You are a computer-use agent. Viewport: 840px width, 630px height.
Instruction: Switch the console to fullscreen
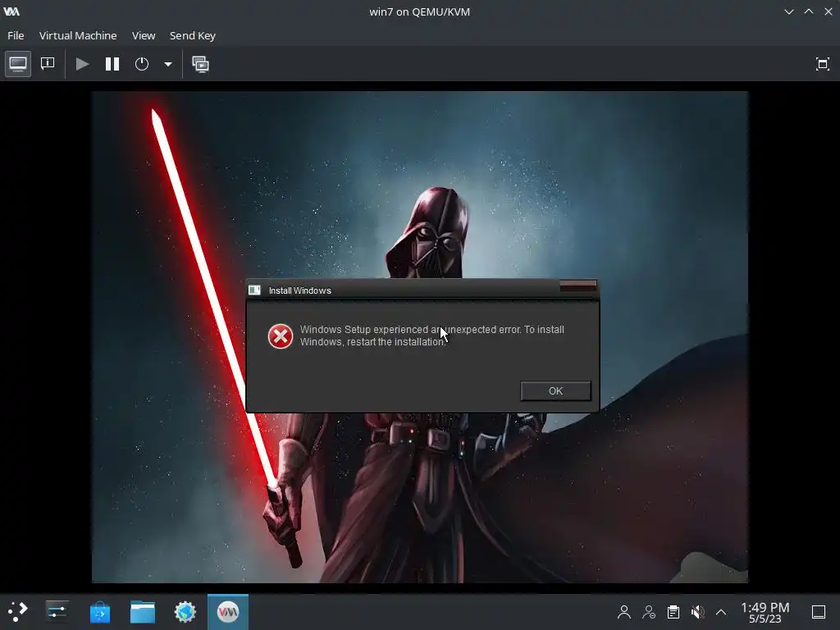pos(822,64)
